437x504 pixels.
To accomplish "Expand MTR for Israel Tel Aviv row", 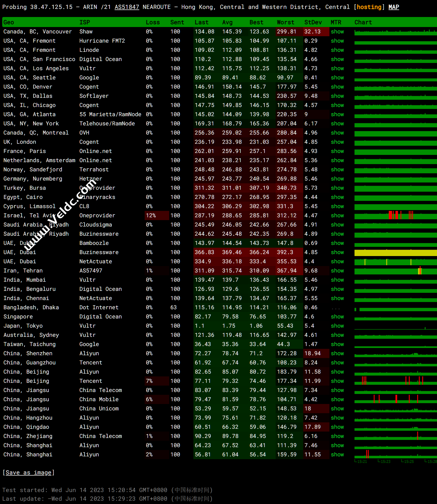I will tap(337, 216).
